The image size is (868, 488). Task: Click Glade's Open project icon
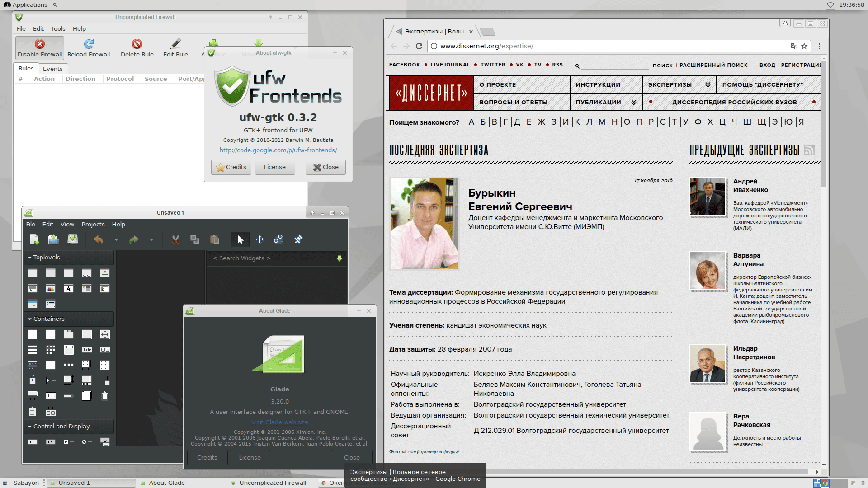point(53,239)
